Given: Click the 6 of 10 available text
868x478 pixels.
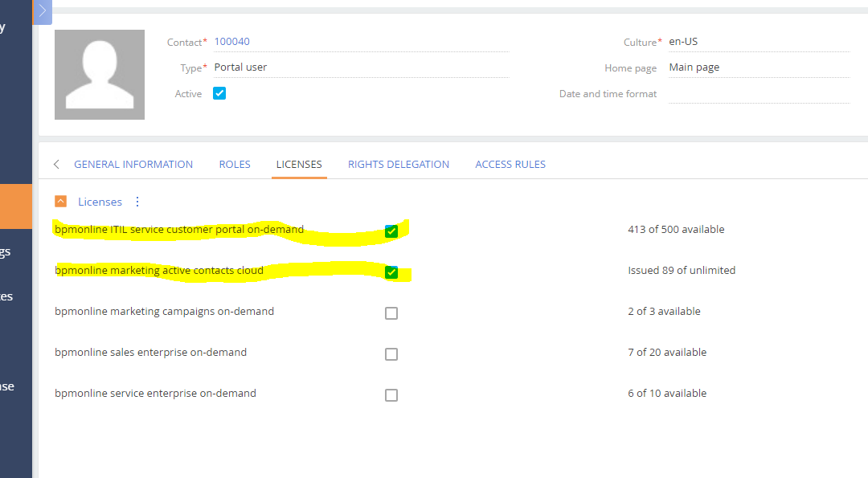Looking at the screenshot, I should pos(667,394).
